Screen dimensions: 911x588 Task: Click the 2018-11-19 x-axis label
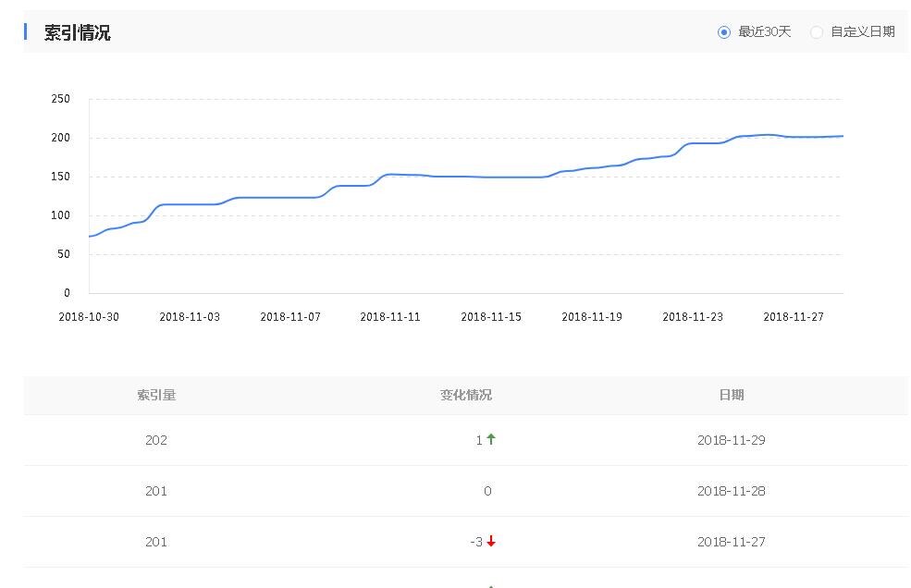coord(592,316)
